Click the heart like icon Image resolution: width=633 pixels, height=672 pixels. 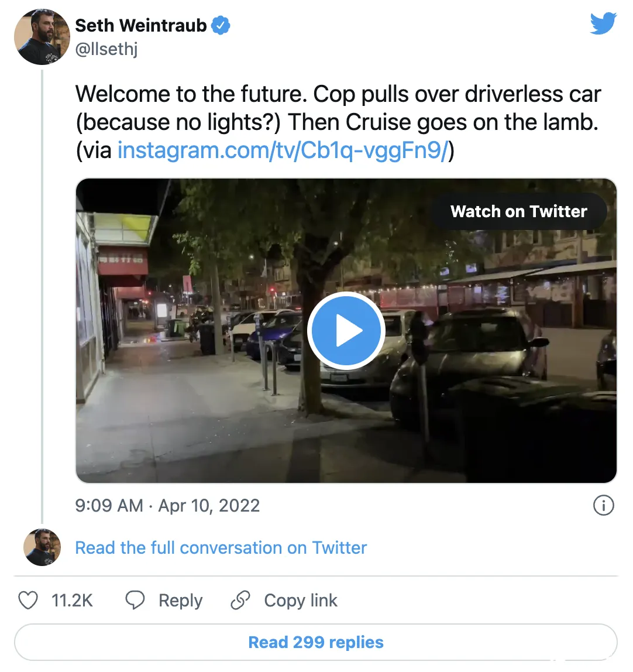(x=28, y=601)
